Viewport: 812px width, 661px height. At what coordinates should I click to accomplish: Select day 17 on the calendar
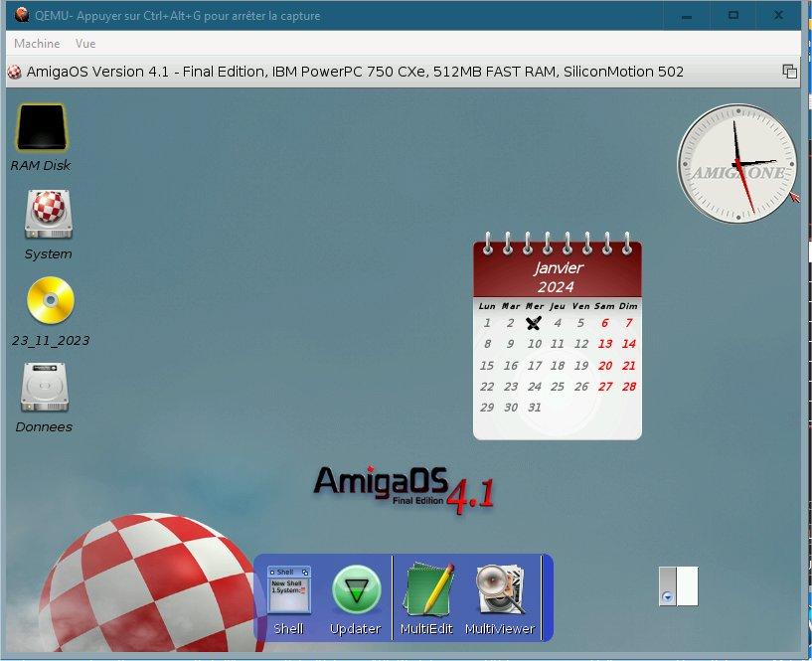535,366
